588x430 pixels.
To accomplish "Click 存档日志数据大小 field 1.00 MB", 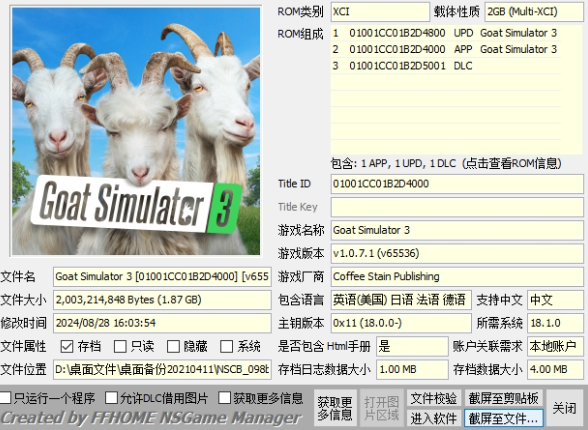I will (412, 370).
